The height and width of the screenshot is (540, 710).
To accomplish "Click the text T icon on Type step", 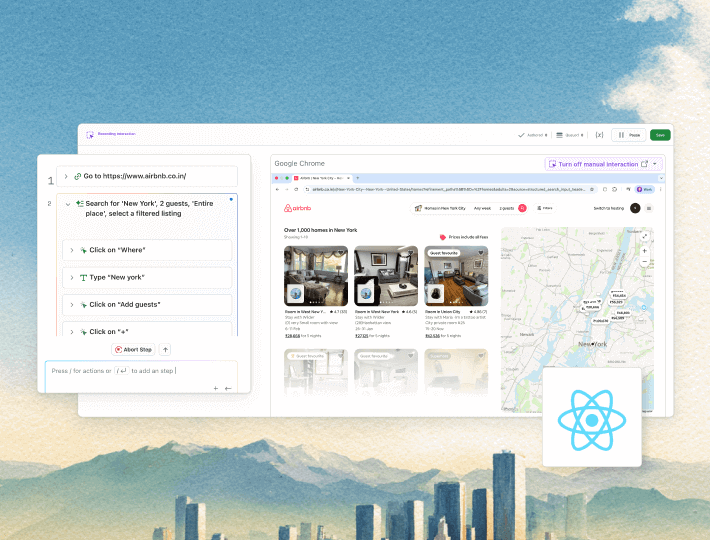I will [83, 277].
